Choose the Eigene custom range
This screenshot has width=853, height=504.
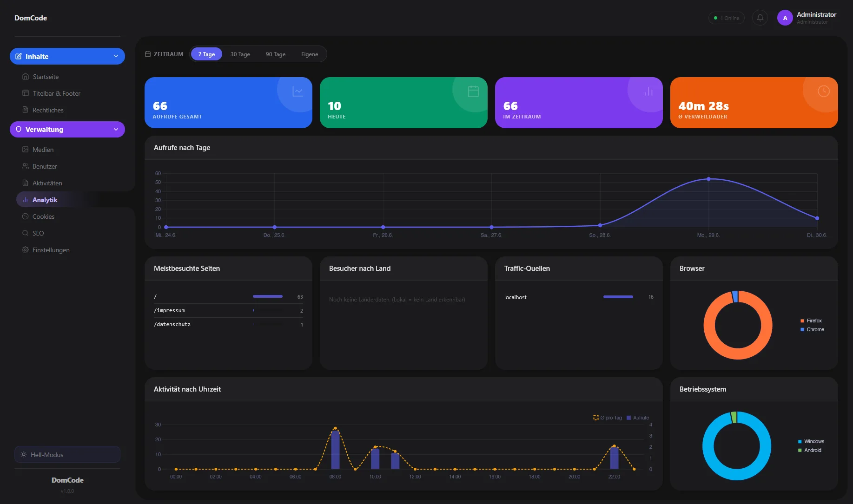click(310, 54)
